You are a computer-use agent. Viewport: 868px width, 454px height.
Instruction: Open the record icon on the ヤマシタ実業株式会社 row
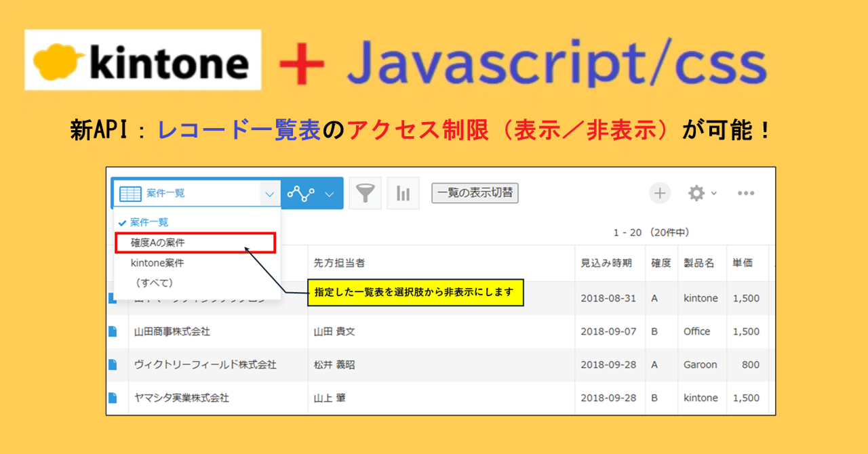[x=115, y=398]
